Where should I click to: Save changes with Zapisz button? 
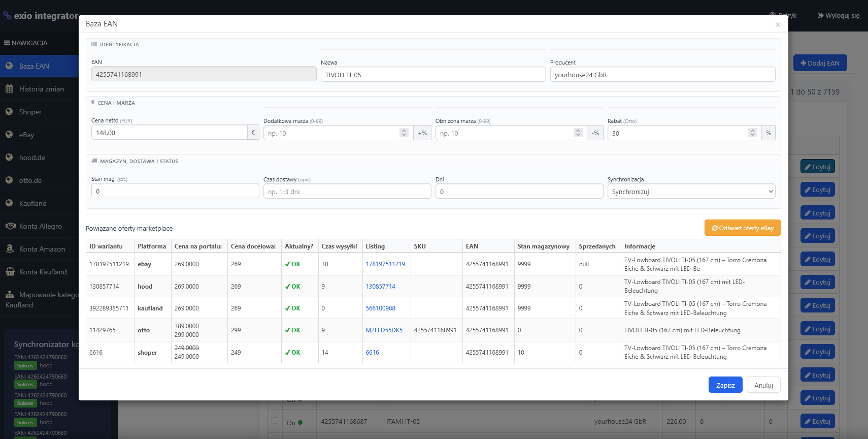pyautogui.click(x=725, y=385)
